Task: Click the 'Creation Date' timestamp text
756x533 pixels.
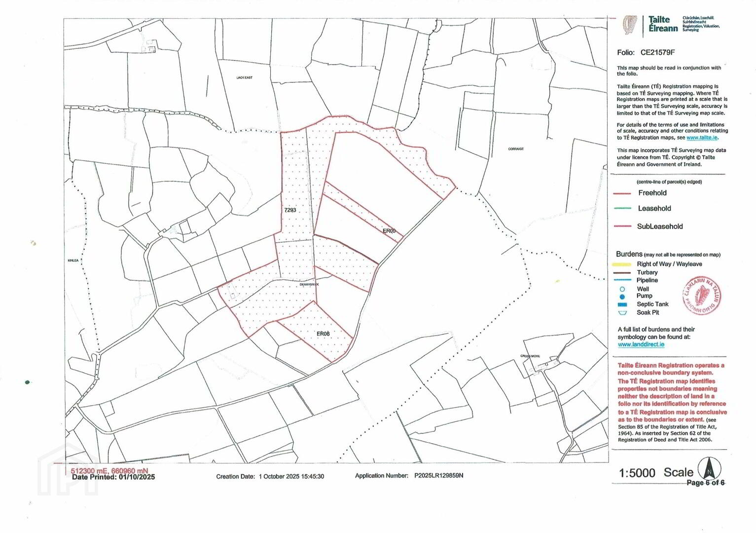Action: coord(270,477)
